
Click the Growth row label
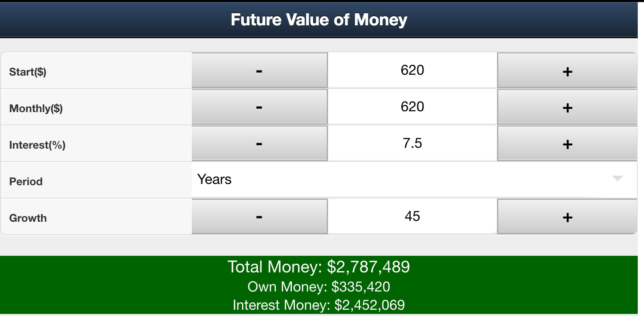28,218
